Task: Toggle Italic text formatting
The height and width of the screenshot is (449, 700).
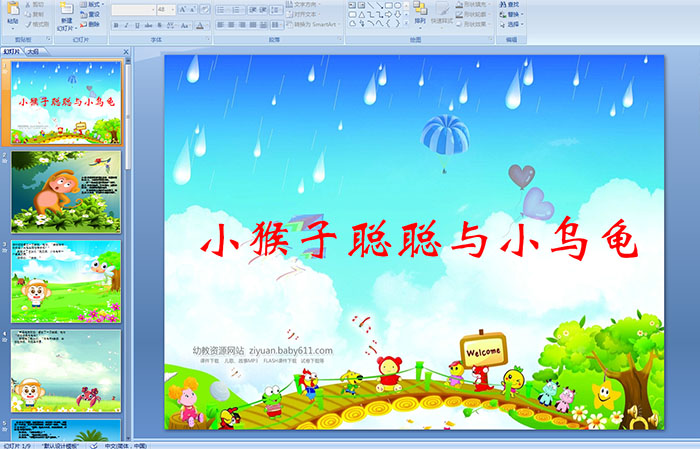Action: coord(124,25)
